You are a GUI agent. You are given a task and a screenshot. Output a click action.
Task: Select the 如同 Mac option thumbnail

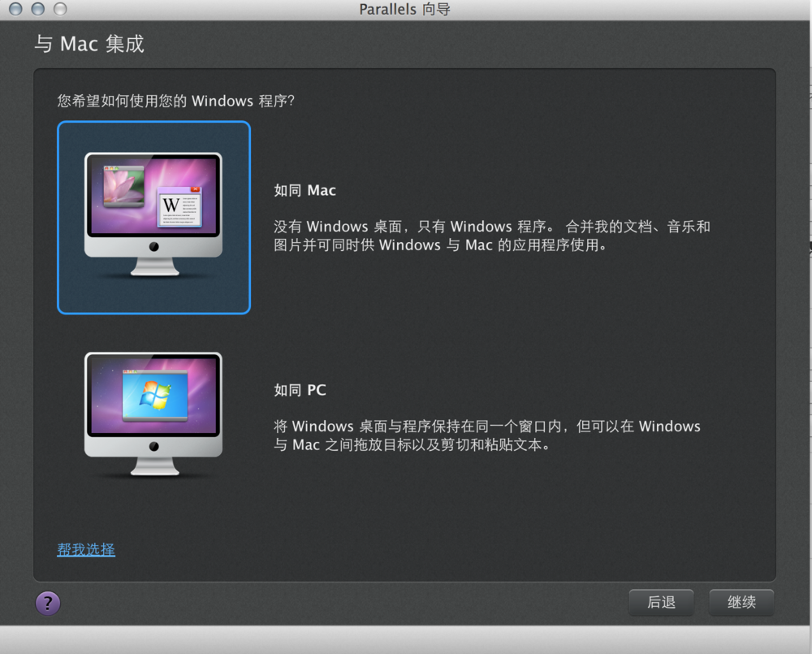(153, 218)
